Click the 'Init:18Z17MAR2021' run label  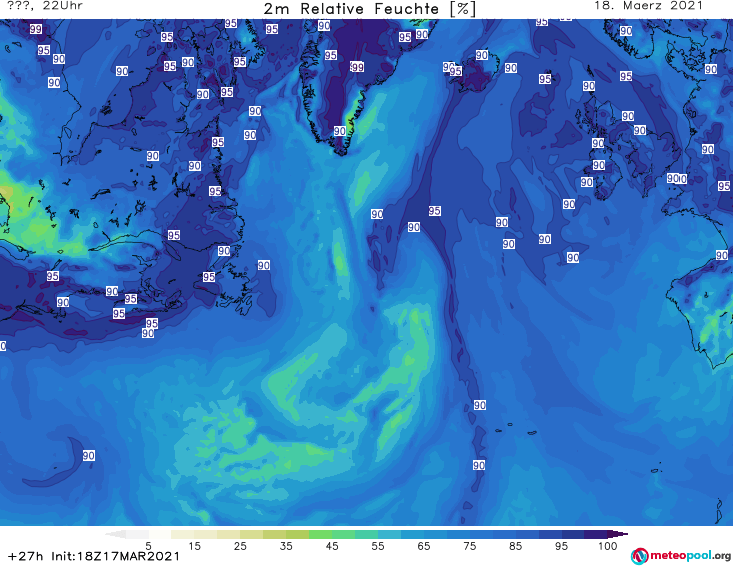(115, 556)
